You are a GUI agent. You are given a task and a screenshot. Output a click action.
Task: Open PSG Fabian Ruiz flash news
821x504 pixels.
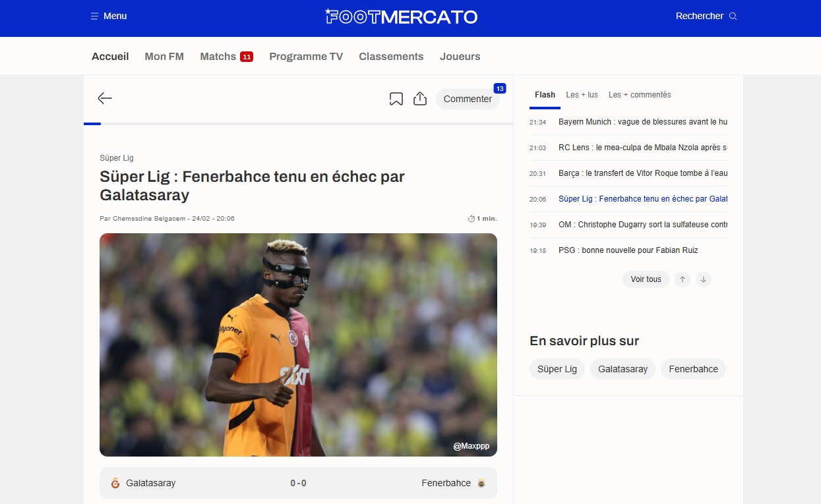coord(628,250)
